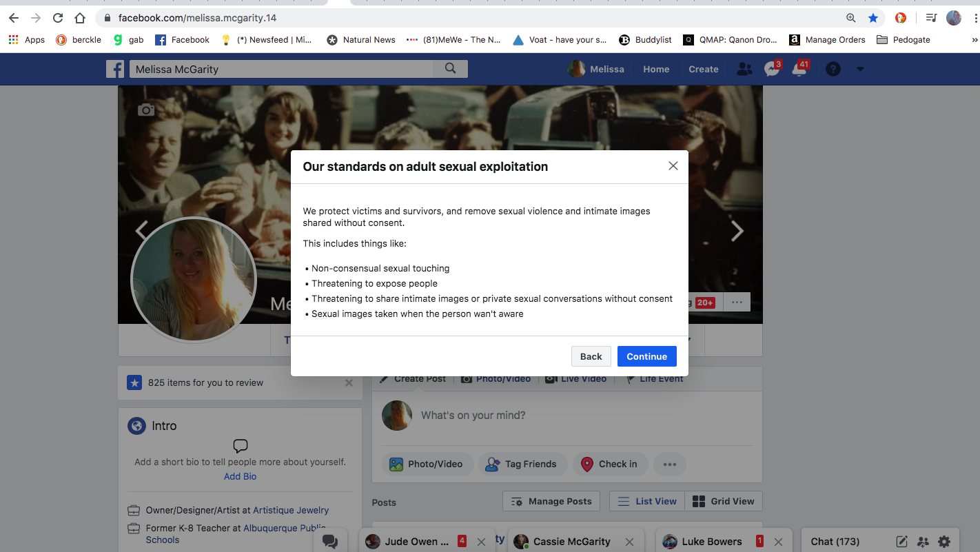Open the friend requests icon
The height and width of the screenshot is (552, 980).
744,69
